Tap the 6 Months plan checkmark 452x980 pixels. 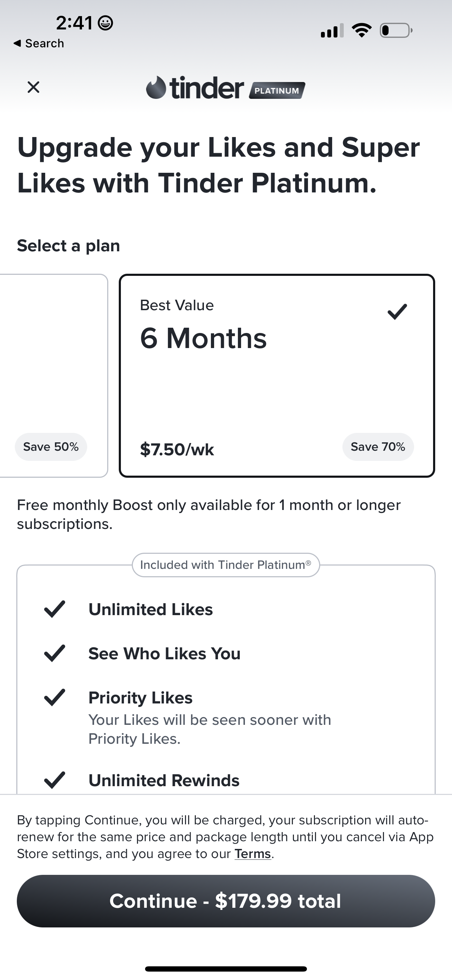pos(397,312)
